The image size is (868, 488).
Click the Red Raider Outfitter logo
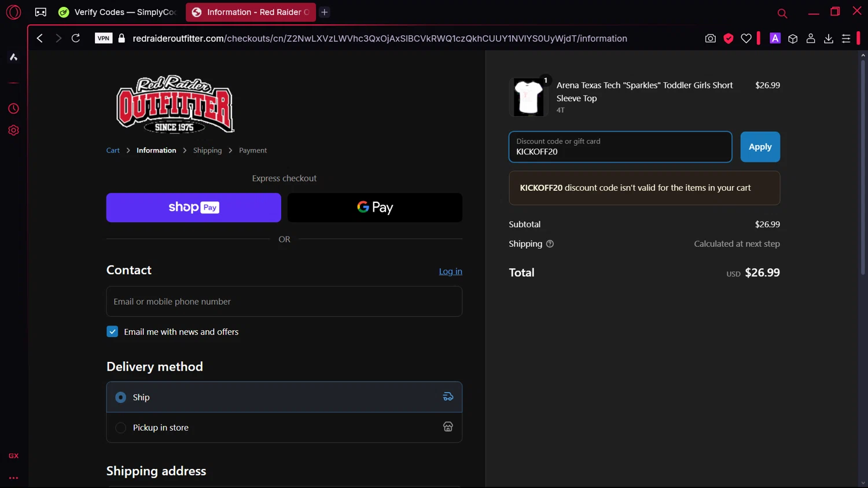pyautogui.click(x=175, y=104)
